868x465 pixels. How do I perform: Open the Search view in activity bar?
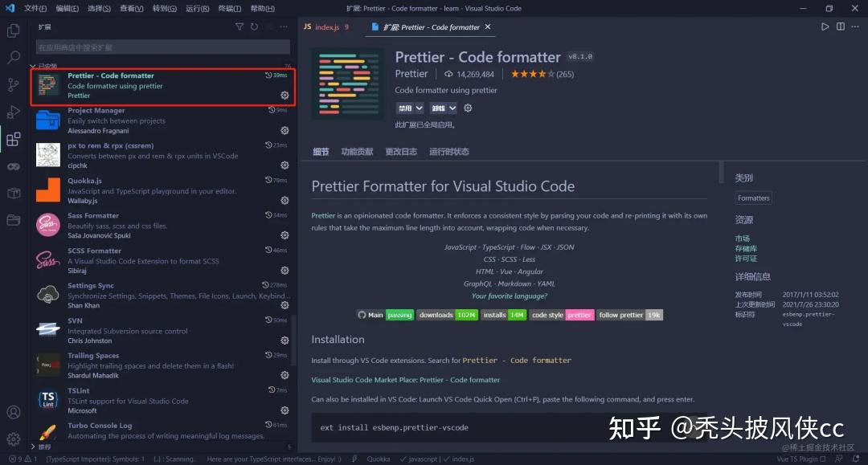coord(14,57)
